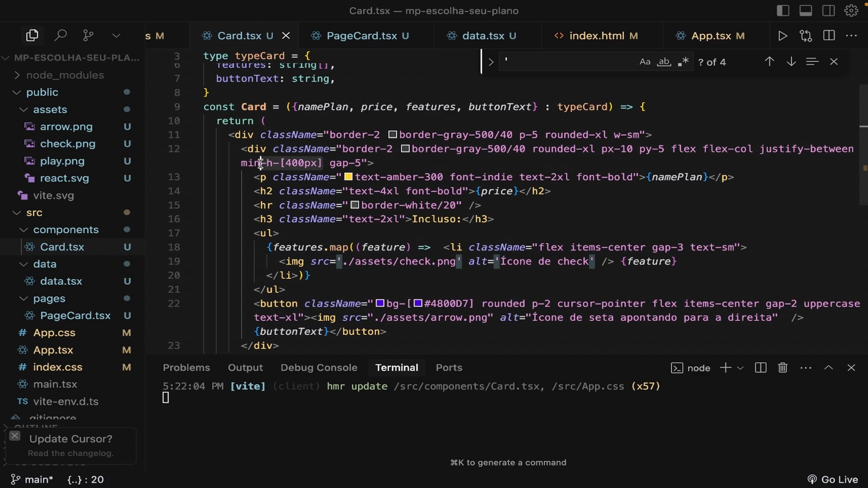
Task: Click the text-amber-300 color swatch
Action: pyautogui.click(x=349, y=177)
